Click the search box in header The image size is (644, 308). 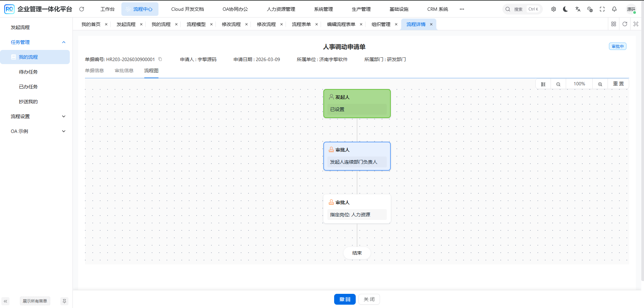(522, 9)
